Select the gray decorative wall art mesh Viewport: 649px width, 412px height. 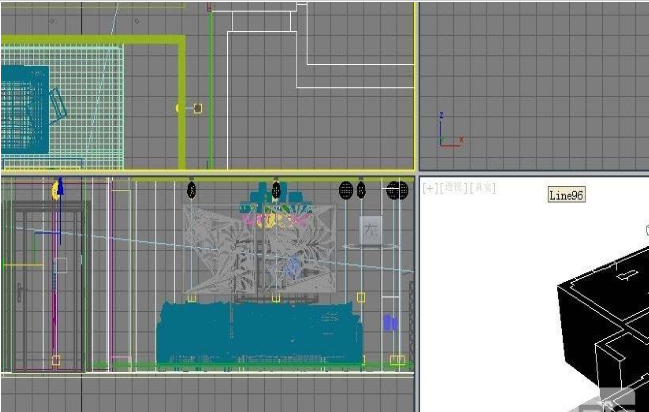[259, 249]
